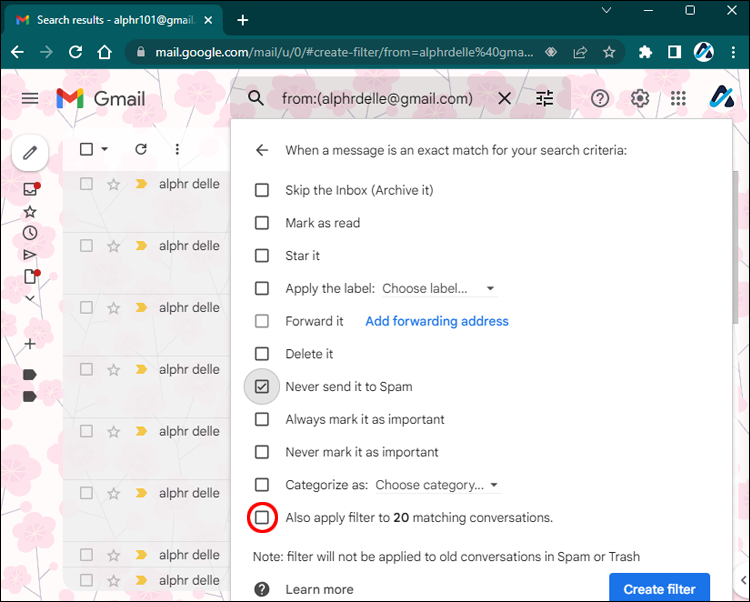This screenshot has width=750, height=602.
Task: Open the second label icon in the sidebar
Action: pos(30,396)
